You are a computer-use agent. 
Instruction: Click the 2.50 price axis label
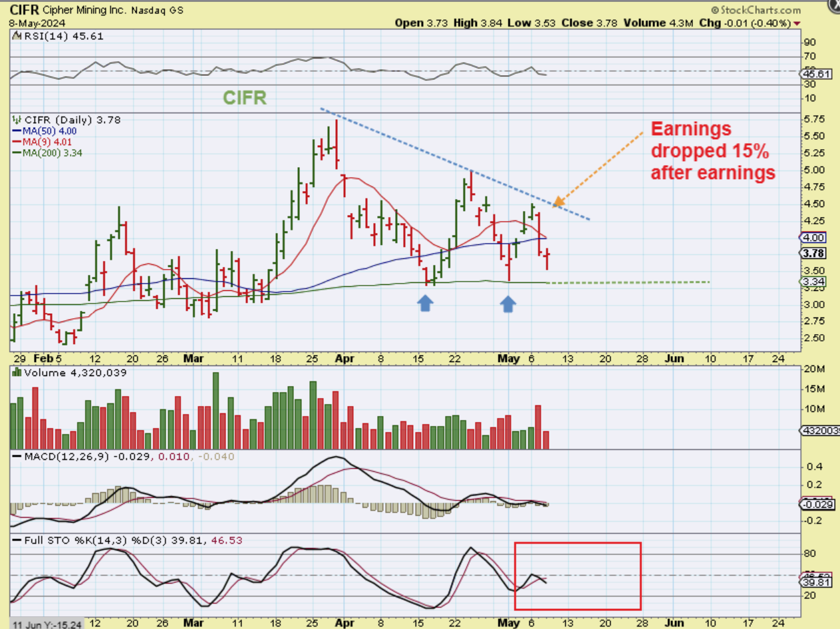tap(814, 337)
